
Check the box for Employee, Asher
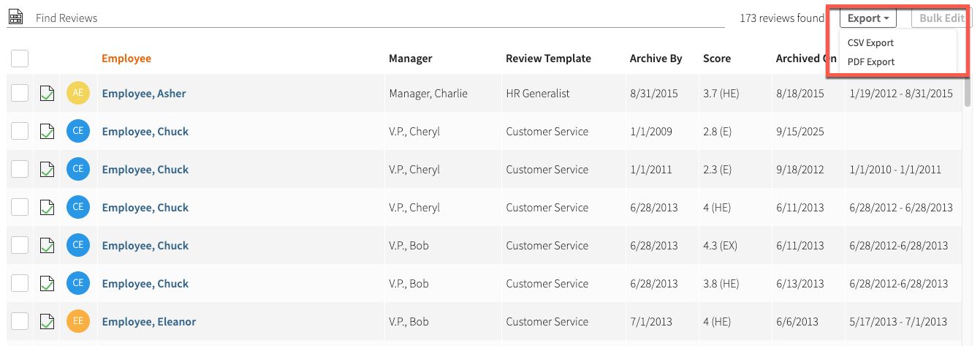pyautogui.click(x=20, y=93)
